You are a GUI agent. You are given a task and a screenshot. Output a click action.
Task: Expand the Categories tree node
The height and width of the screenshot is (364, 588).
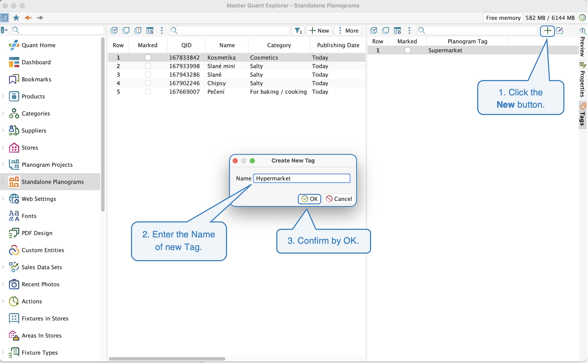click(x=3, y=113)
